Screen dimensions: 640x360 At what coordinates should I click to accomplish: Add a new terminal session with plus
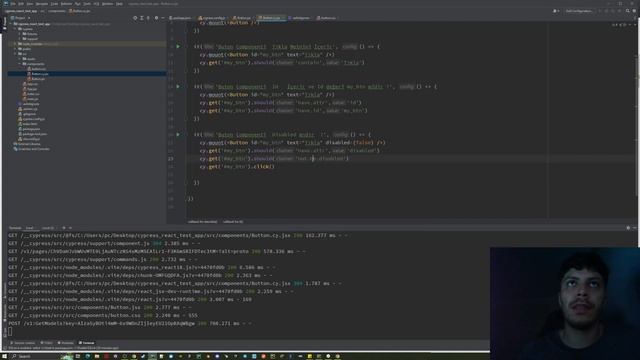(x=64, y=228)
